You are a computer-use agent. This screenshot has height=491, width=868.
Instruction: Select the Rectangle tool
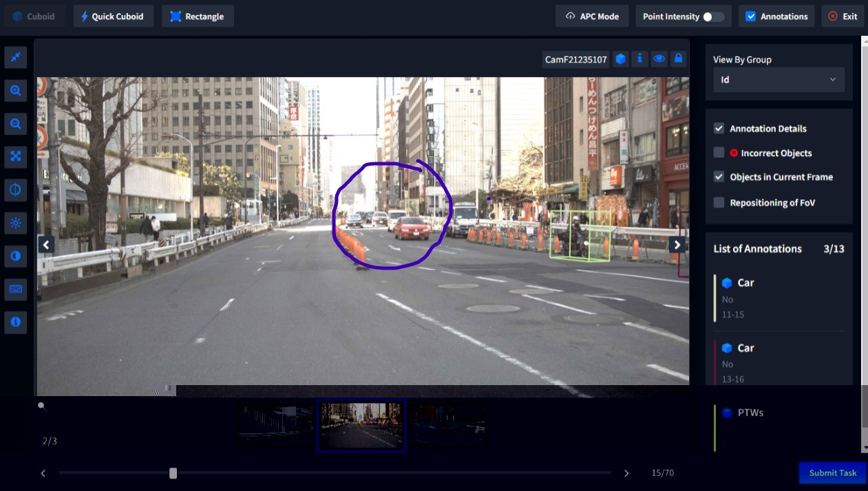[x=198, y=17]
